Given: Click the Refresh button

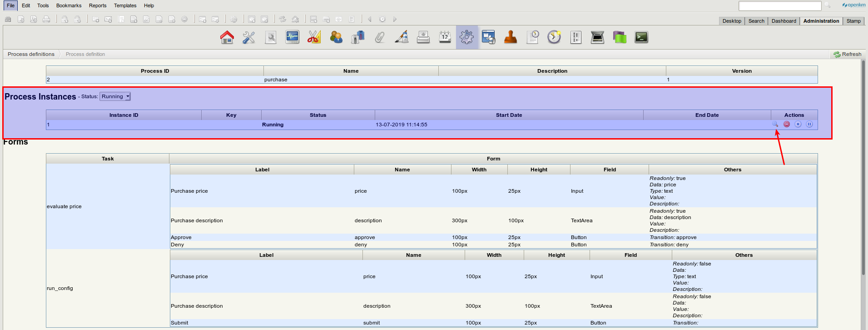Looking at the screenshot, I should pos(847,54).
